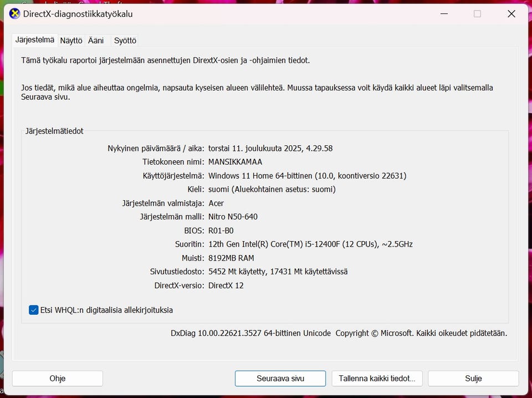532x398 pixels.
Task: Click the language value suomi
Action: (x=272, y=190)
